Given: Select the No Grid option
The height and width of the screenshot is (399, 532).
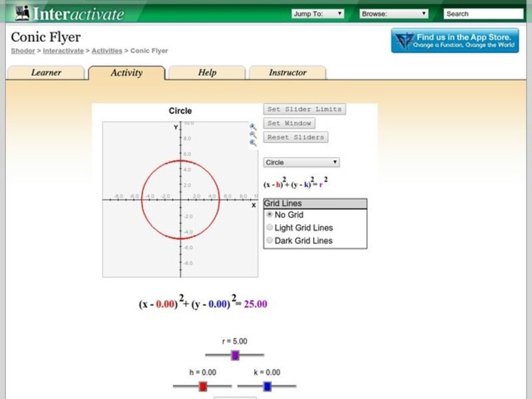Looking at the screenshot, I should coord(269,214).
